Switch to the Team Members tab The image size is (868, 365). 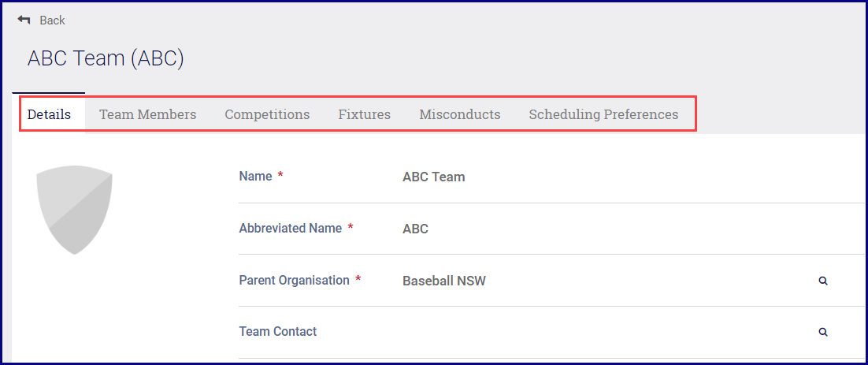(x=147, y=114)
